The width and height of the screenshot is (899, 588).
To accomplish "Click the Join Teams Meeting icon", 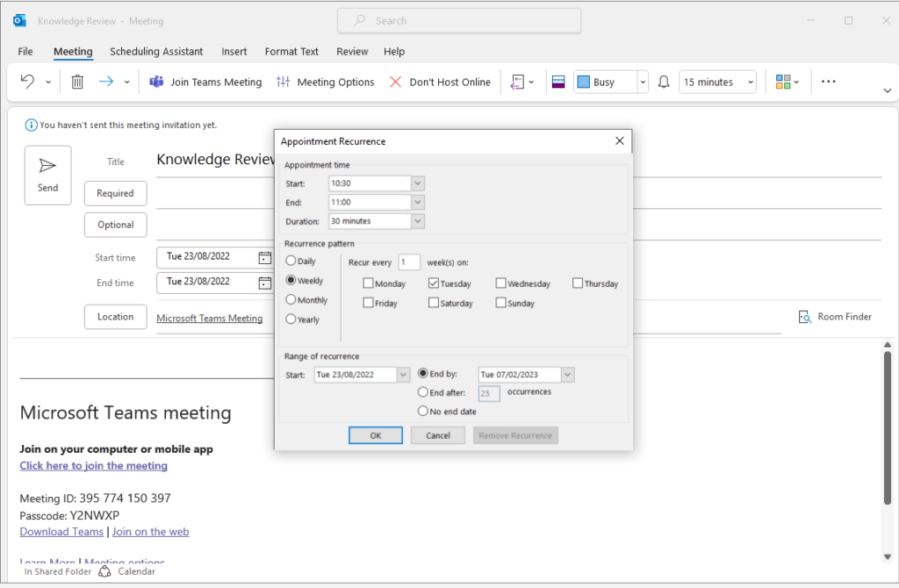I will click(156, 82).
